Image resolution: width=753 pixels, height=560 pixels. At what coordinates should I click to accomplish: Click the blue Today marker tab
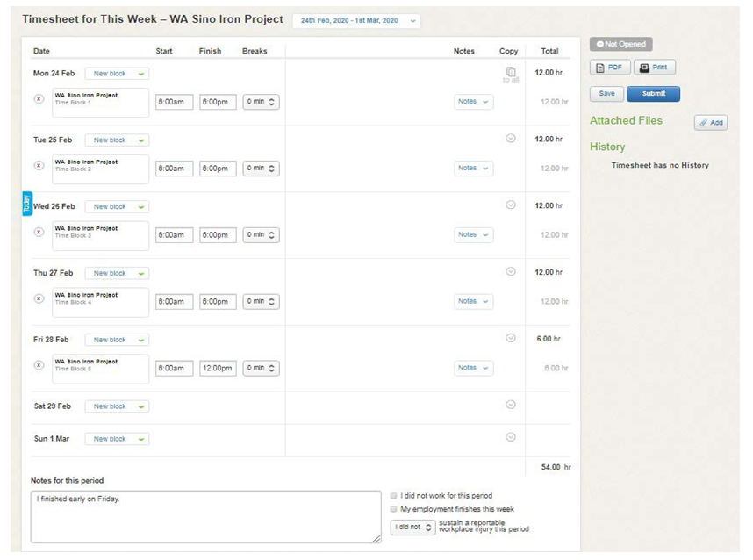click(27, 204)
